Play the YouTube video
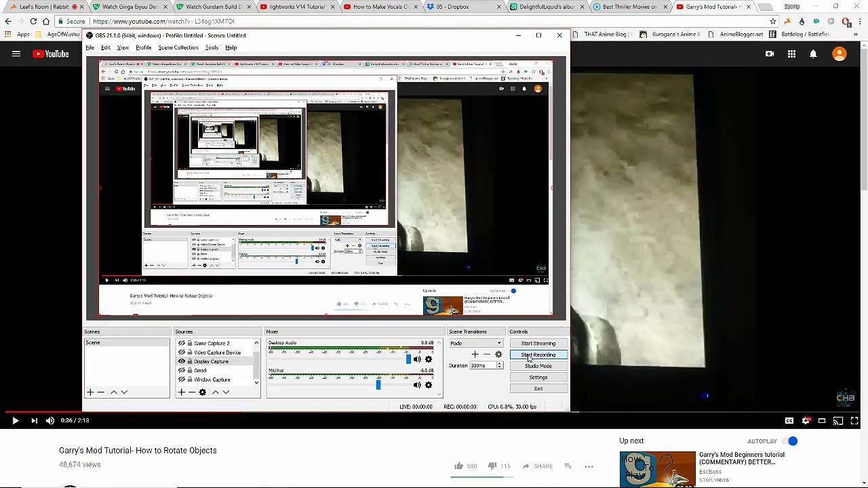The height and width of the screenshot is (488, 868). coord(15,421)
